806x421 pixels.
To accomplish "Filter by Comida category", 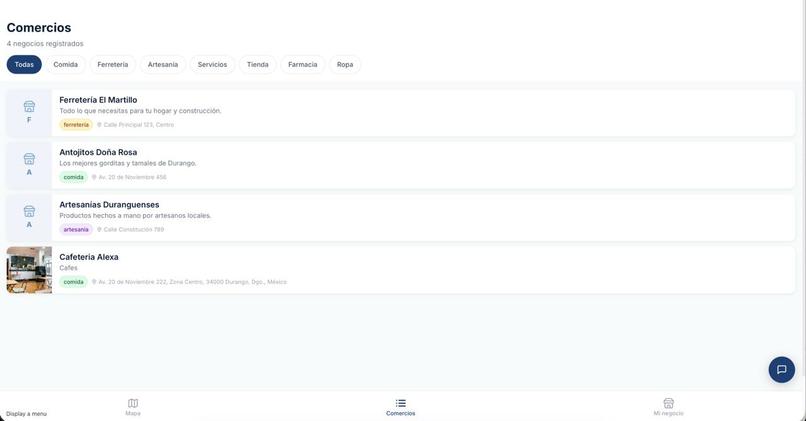I will [x=66, y=64].
